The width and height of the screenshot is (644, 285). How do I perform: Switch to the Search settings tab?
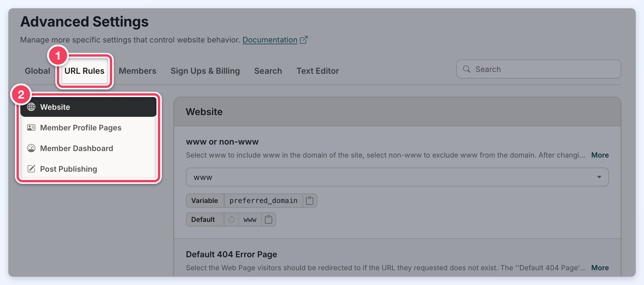coord(268,71)
